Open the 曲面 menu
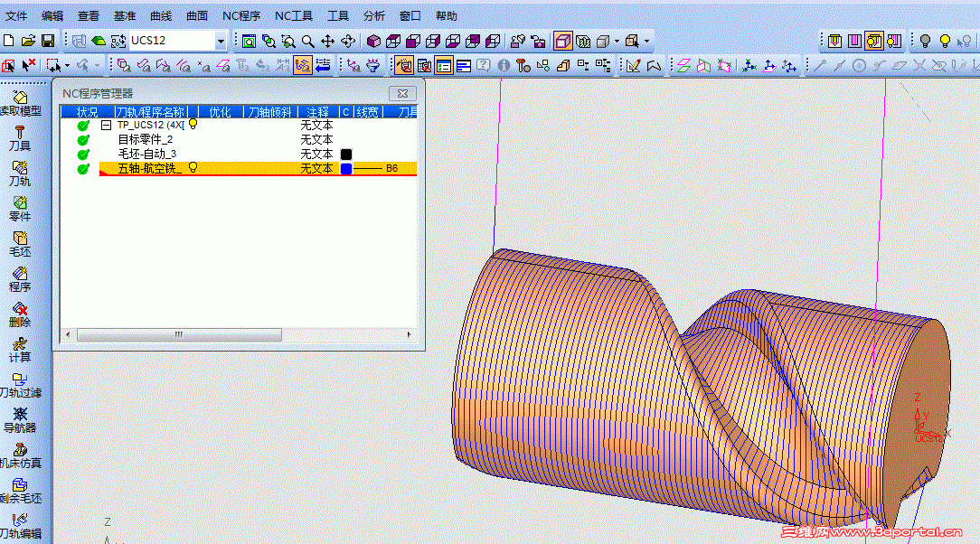 (x=197, y=15)
